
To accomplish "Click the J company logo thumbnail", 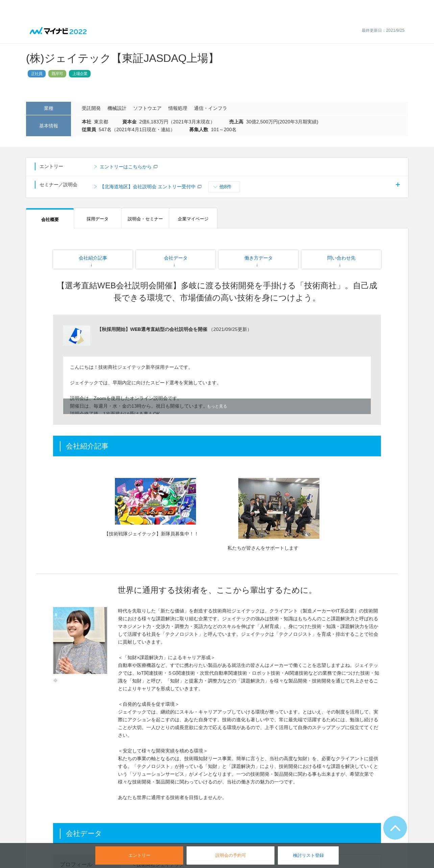I will click(x=77, y=335).
